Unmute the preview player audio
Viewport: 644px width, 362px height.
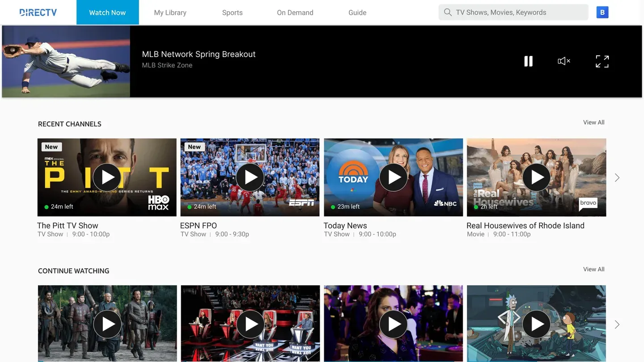pyautogui.click(x=564, y=61)
